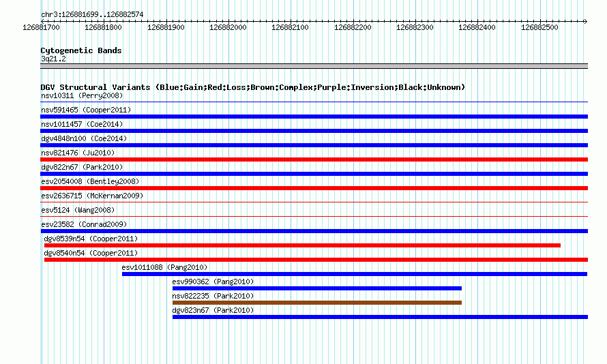Screen dimensions: 607x364
Task: Click the Cytogenetic Bands track title
Action: coord(81,50)
